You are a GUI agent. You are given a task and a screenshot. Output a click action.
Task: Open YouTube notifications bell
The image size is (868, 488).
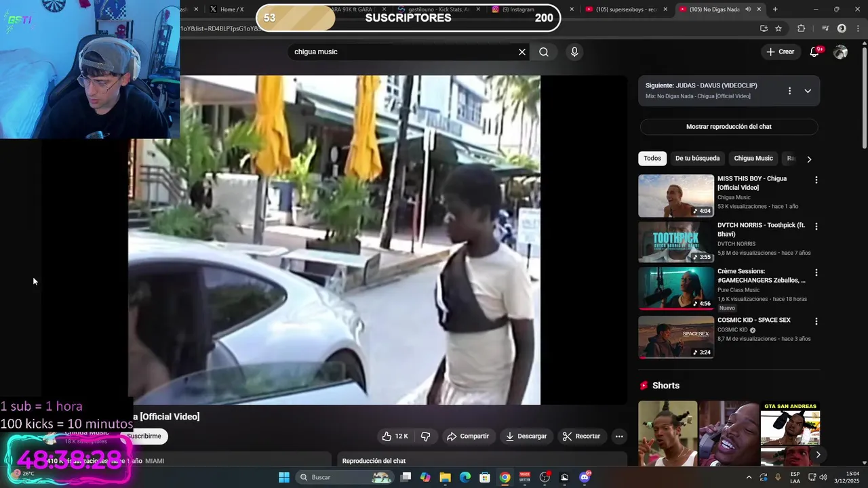(x=815, y=52)
